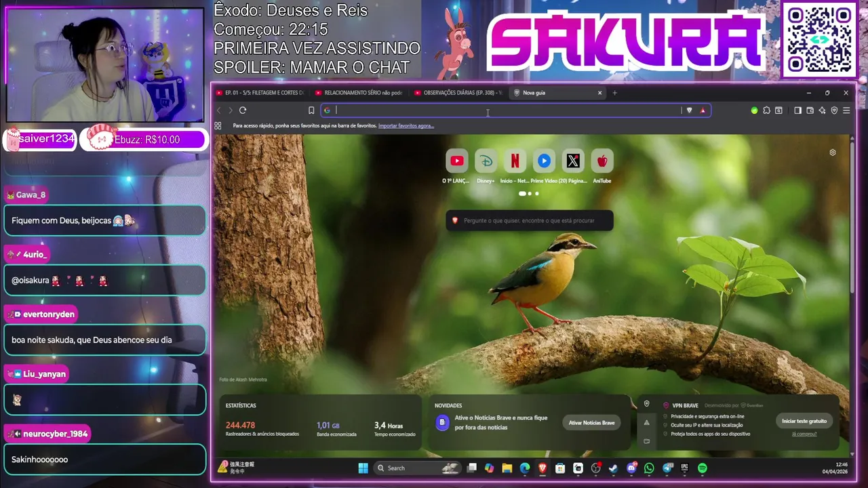Click the bookmarks bar apps grid icon

(218, 126)
